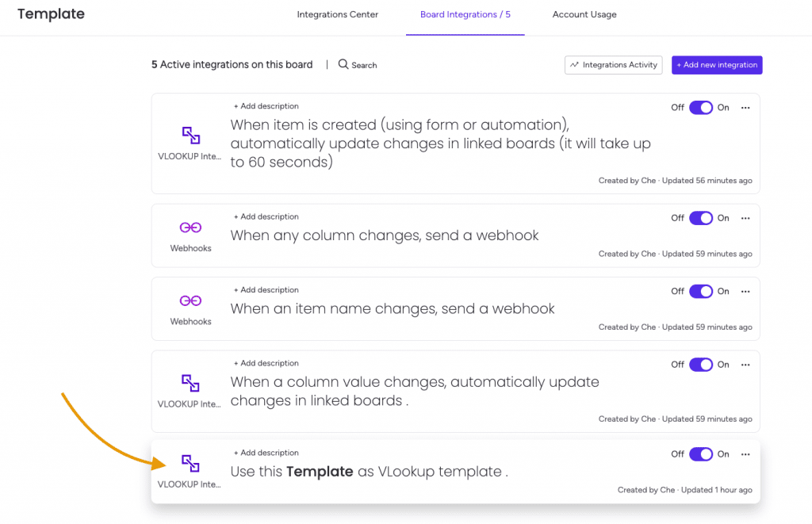Screen dimensions: 812x524
Task: Click VLOOKUP icon on column value changes
Action: (190, 383)
